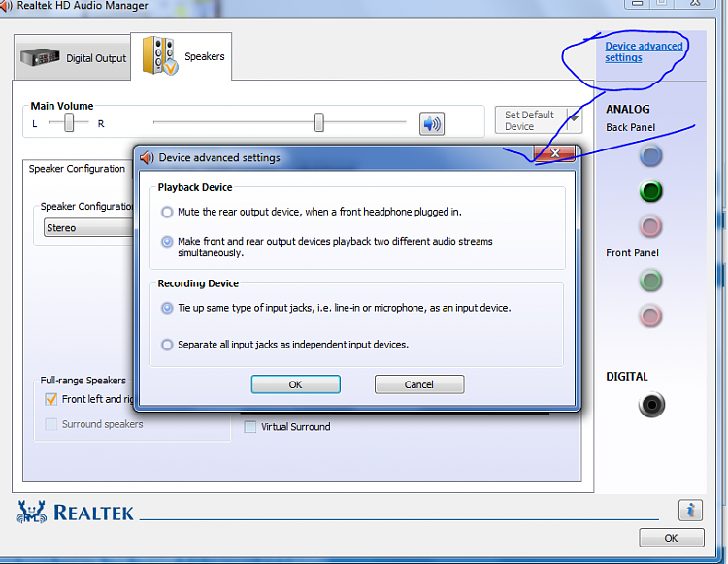Select Make front and rear playback separate streams

[x=167, y=242]
